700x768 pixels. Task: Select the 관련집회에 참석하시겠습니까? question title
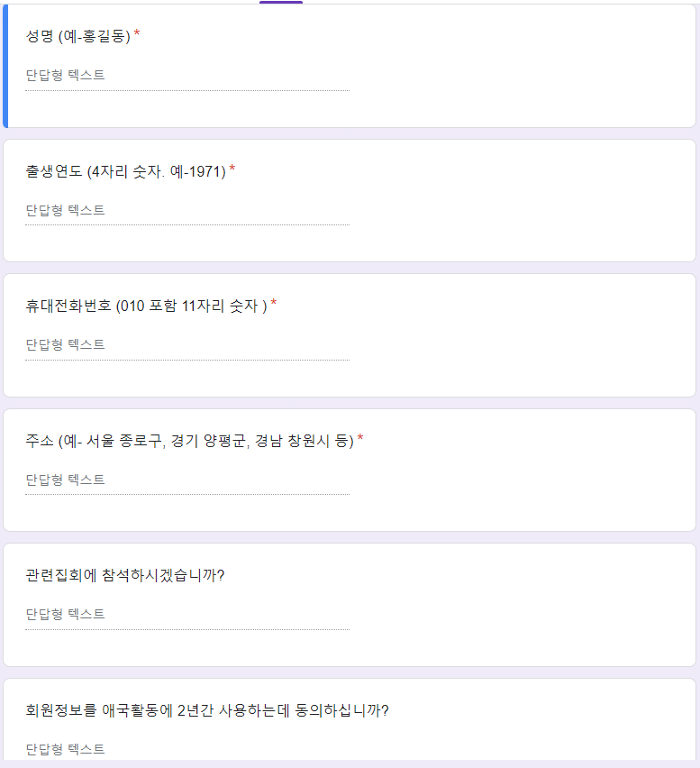pyautogui.click(x=125, y=575)
